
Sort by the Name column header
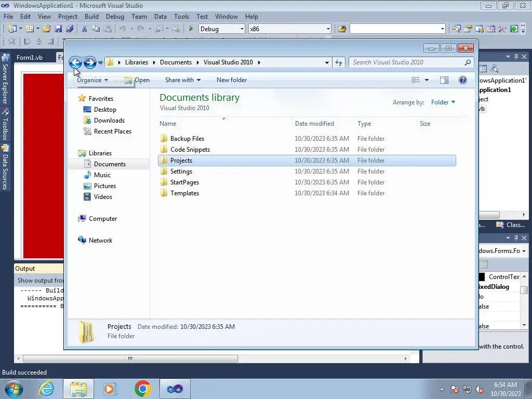168,124
